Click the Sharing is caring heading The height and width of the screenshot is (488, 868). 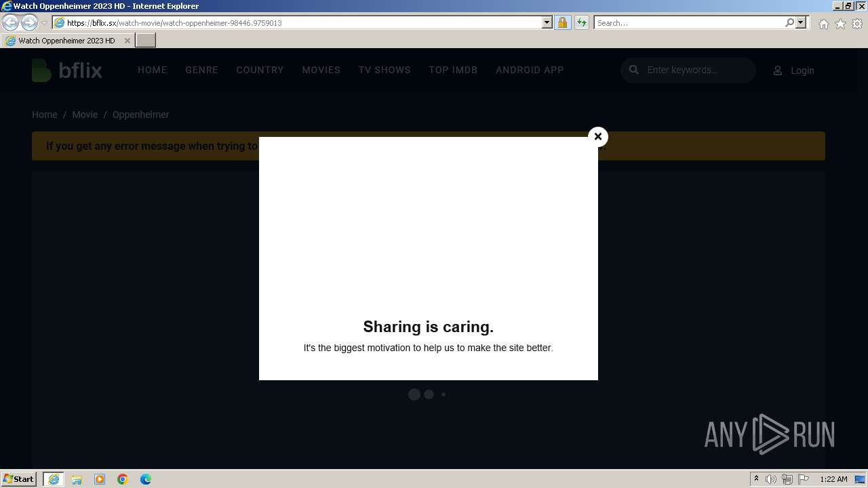[x=429, y=327]
